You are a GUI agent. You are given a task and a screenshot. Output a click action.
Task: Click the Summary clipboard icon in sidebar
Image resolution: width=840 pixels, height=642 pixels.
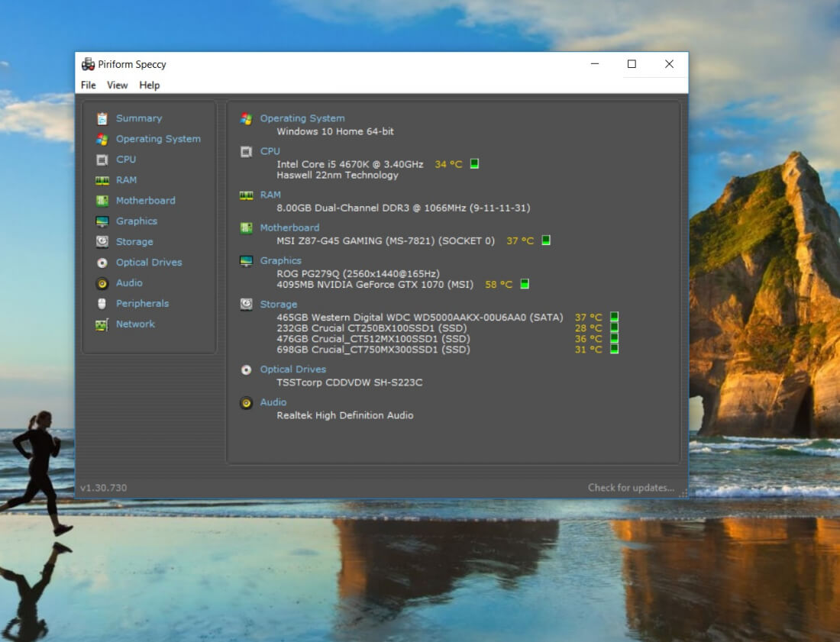pyautogui.click(x=102, y=118)
